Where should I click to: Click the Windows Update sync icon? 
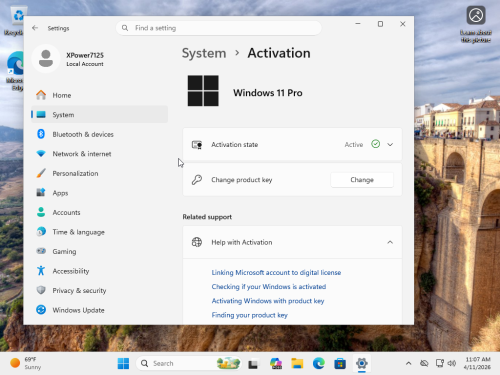41,310
